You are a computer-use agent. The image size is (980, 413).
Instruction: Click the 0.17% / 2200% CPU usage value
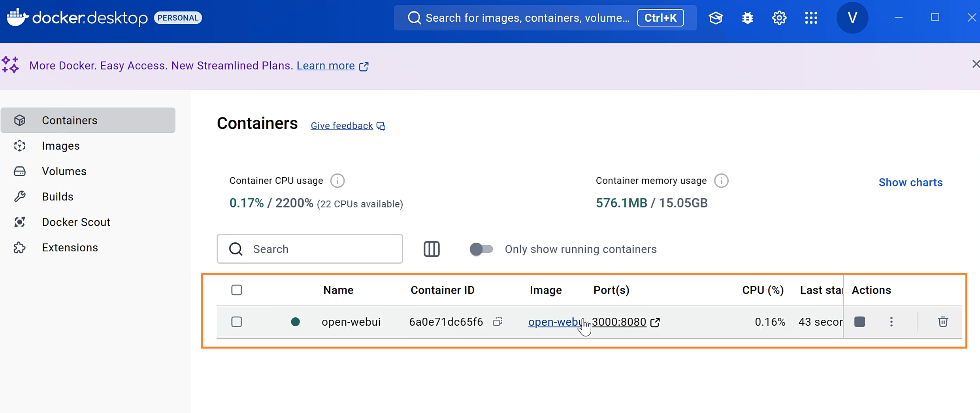(271, 203)
